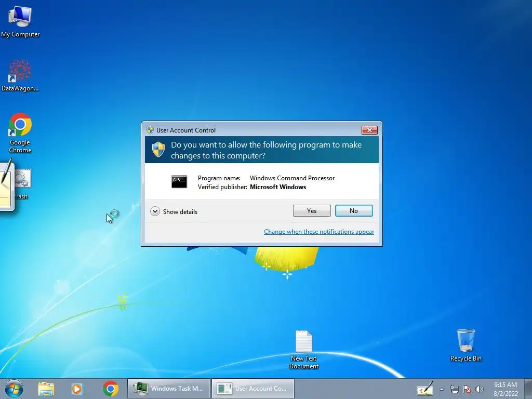Close the User Account Control dialog
Screen dimensions: 532x399
(369, 130)
